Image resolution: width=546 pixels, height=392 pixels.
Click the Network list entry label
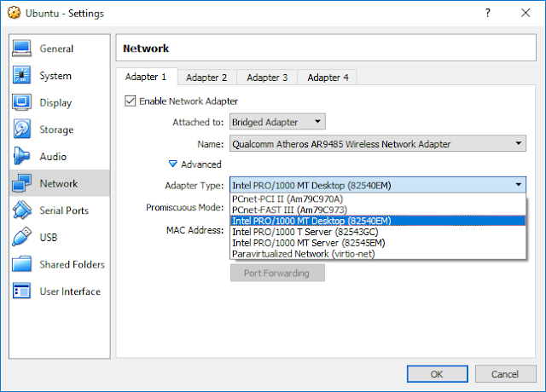click(x=59, y=183)
